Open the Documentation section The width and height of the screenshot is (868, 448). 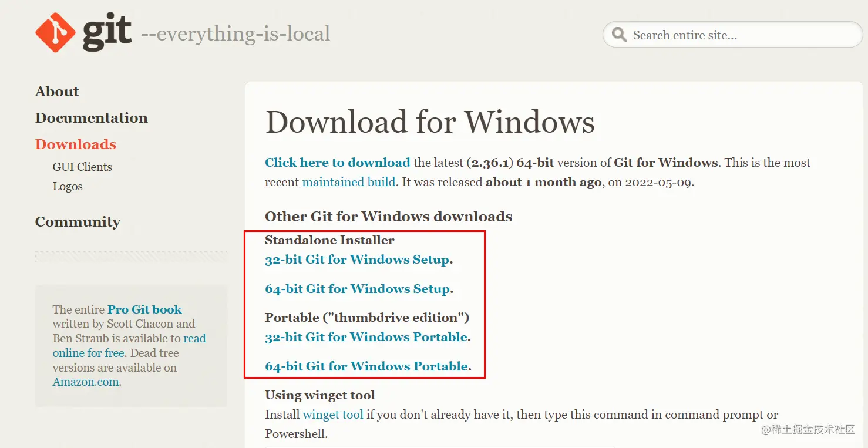[x=92, y=118]
